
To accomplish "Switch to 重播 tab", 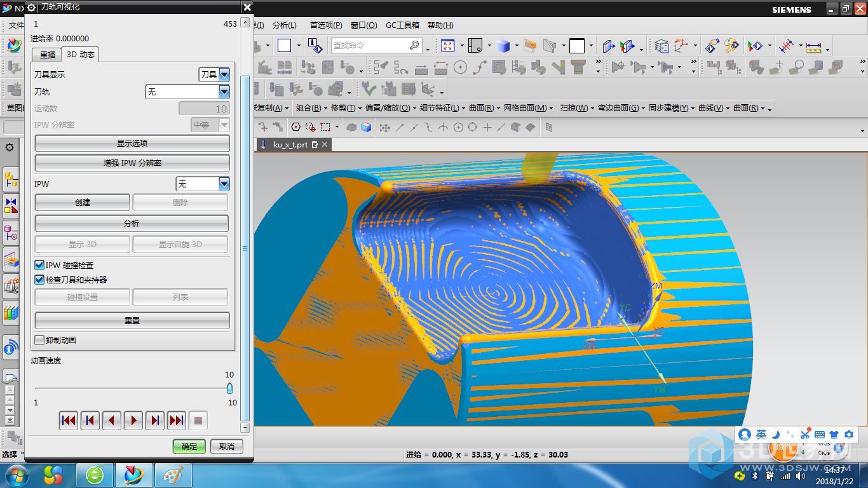I will [x=48, y=55].
